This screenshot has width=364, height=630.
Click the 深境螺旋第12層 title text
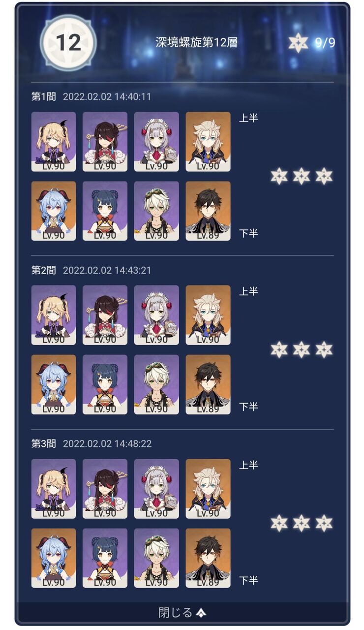(197, 42)
